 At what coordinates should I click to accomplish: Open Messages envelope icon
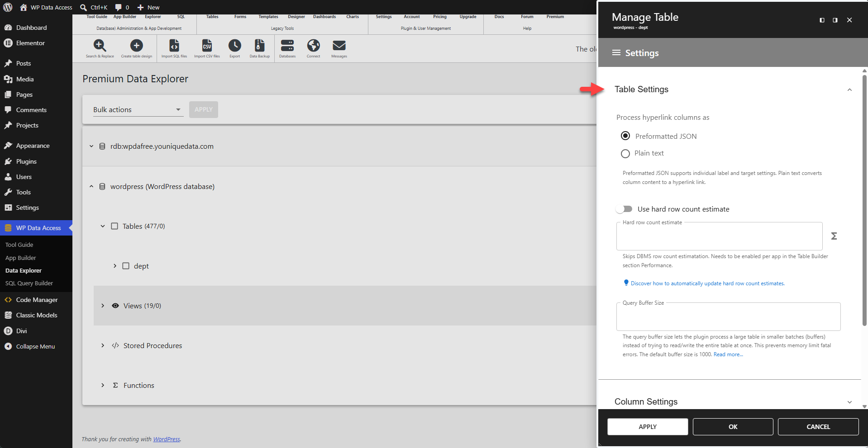pos(339,48)
